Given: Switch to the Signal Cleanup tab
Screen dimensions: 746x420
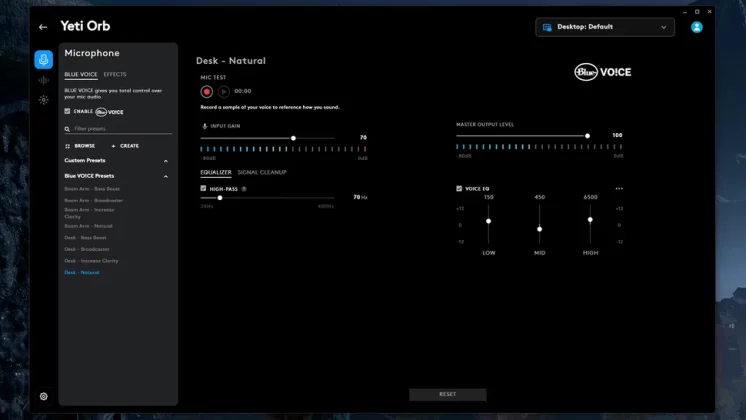Looking at the screenshot, I should 262,172.
